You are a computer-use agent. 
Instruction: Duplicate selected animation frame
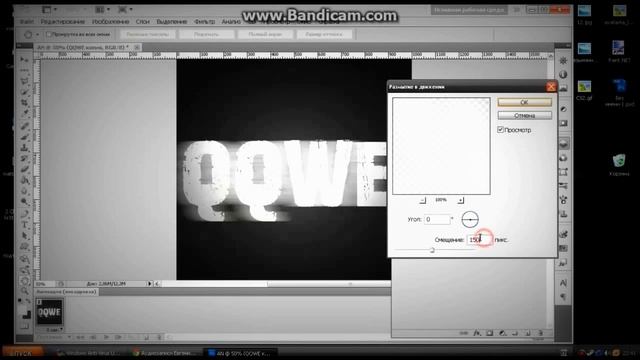146,337
